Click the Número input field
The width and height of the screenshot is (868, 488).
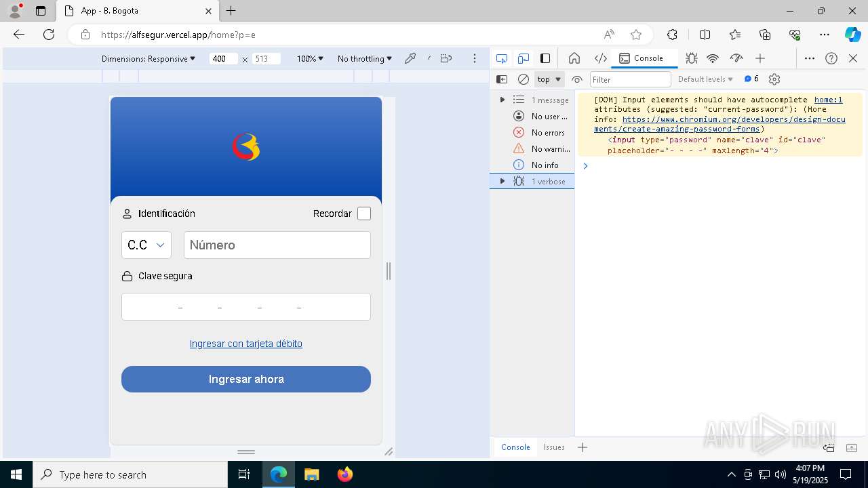click(277, 245)
